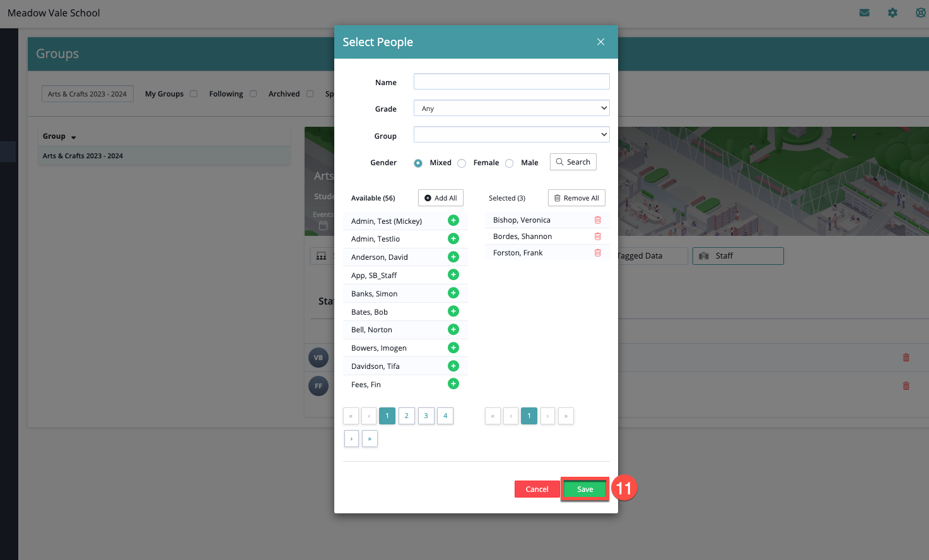Screen dimensions: 929x560
Task: Switch to the Staff tab
Action: [x=737, y=256]
